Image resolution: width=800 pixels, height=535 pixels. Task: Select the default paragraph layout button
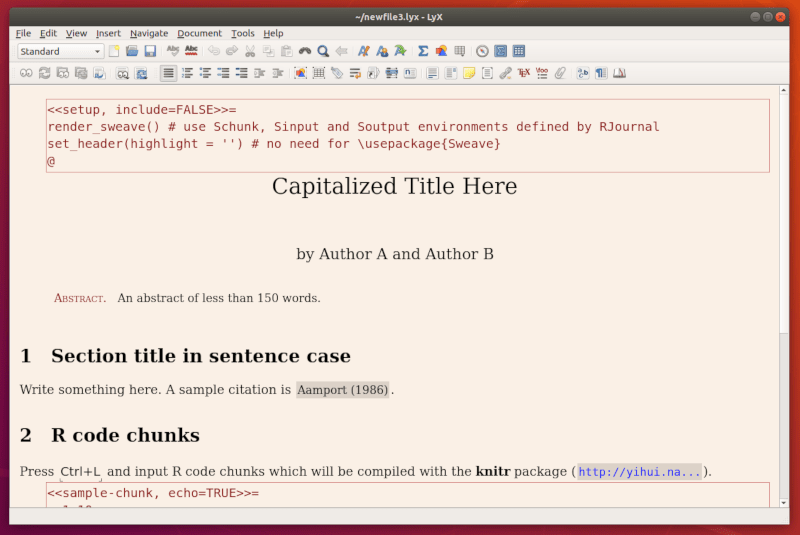pyautogui.click(x=168, y=73)
